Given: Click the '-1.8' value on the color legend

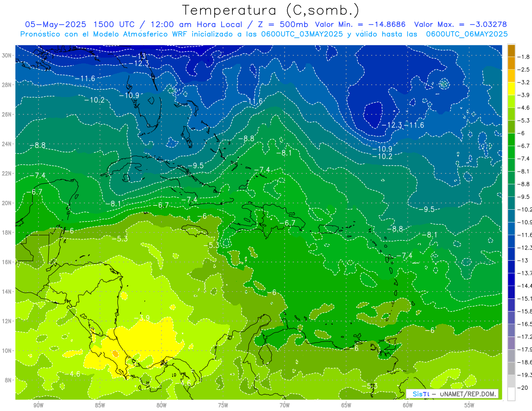Looking at the screenshot, I should [524, 57].
